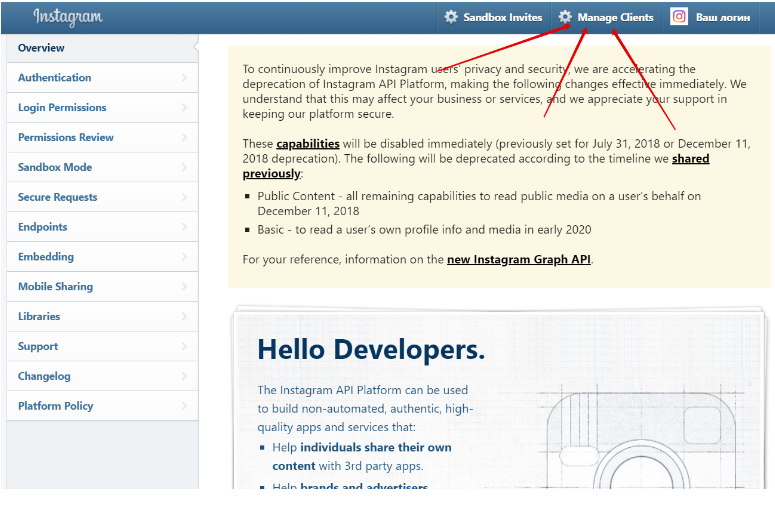The width and height of the screenshot is (775, 506).
Task: Click chevron on Support row
Action: pos(184,346)
